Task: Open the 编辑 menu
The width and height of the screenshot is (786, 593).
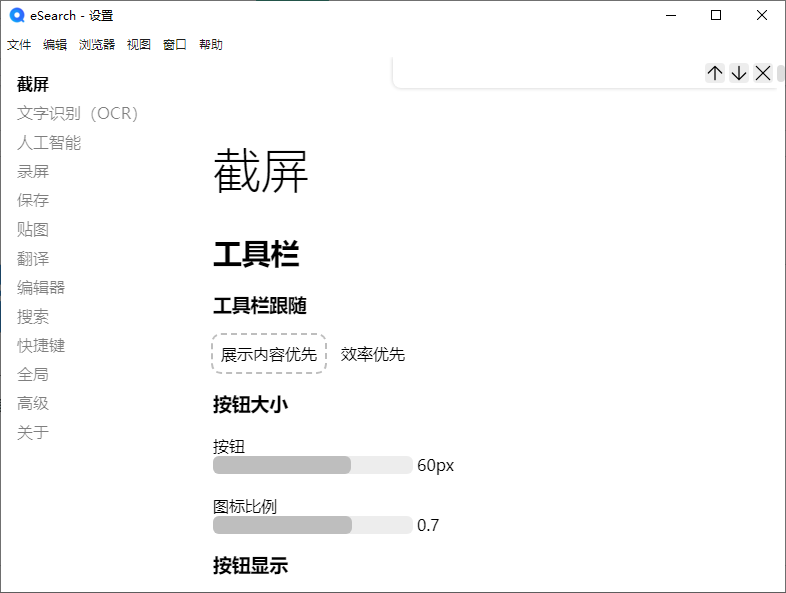Action: [55, 45]
